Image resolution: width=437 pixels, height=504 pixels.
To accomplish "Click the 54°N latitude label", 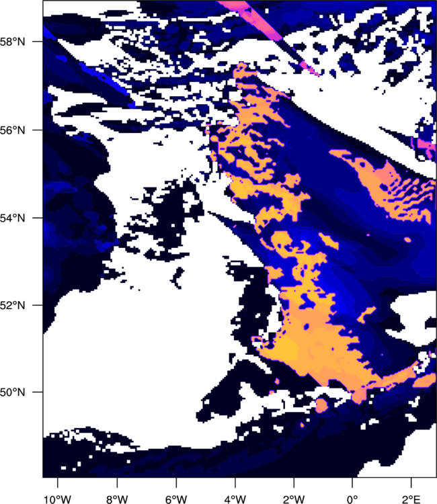I will click(12, 218).
